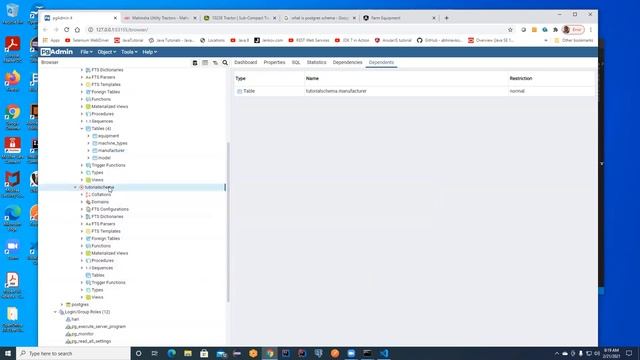The height and width of the screenshot is (360, 640).
Task: Open File Explorer from taskbar
Action: [x=188, y=353]
